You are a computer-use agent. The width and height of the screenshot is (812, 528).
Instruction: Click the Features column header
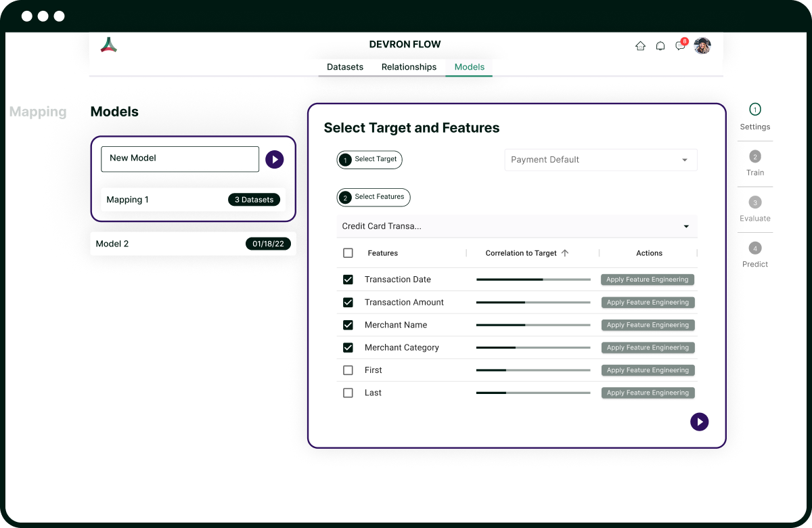[383, 253]
